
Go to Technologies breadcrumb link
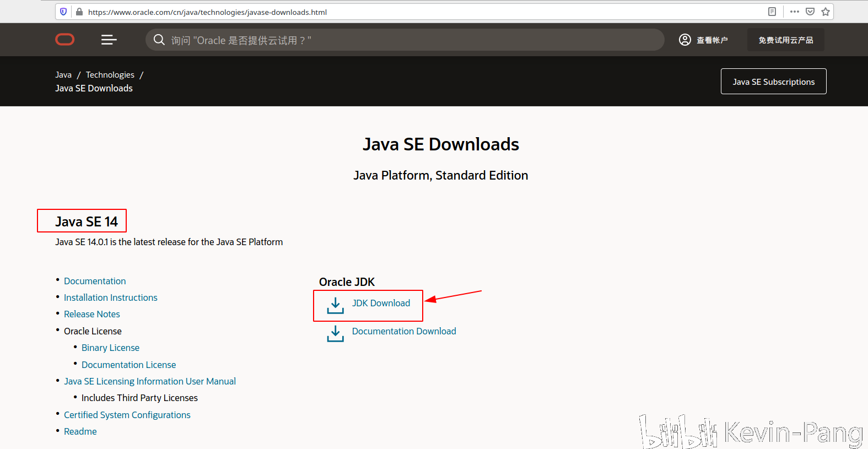click(110, 75)
